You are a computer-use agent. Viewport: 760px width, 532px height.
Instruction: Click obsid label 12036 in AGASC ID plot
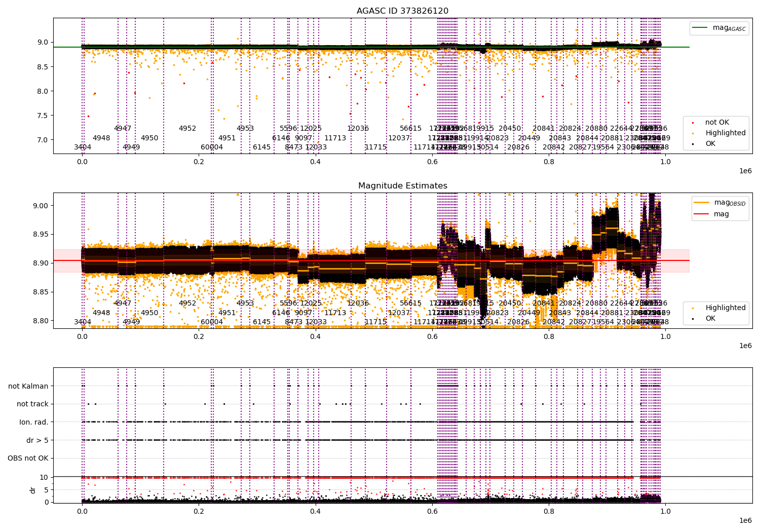coord(358,129)
